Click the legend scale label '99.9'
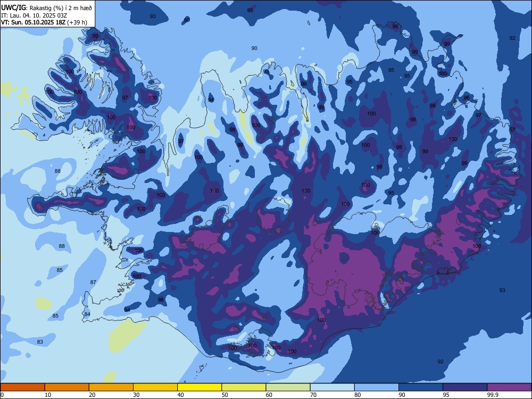 click(x=492, y=395)
